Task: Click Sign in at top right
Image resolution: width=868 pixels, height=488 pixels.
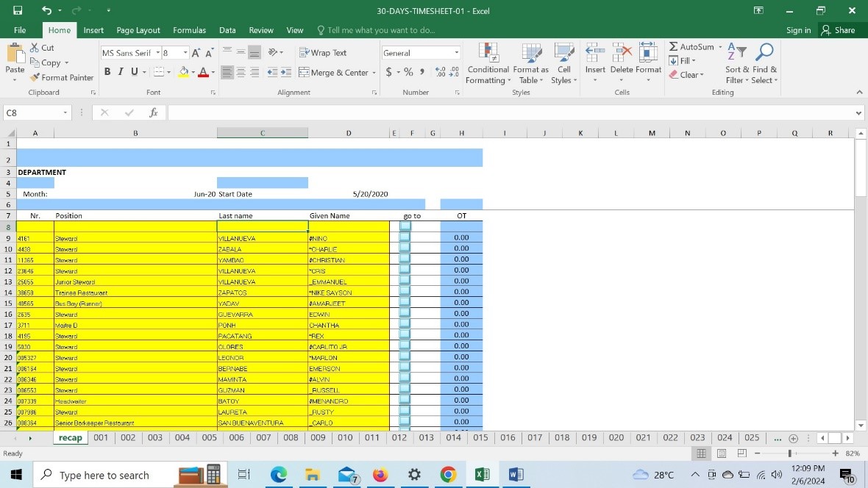Action: point(798,30)
